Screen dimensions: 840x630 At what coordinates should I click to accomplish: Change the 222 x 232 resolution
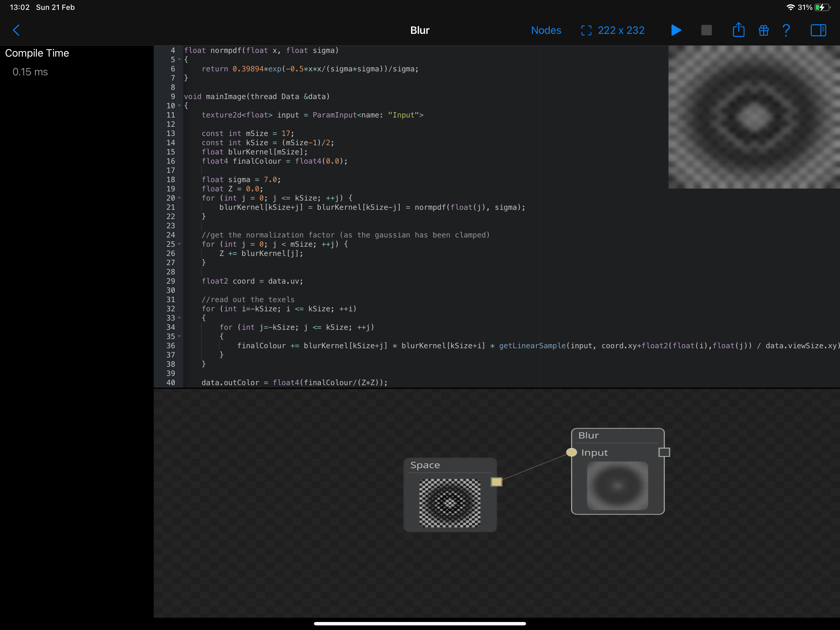pos(621,30)
